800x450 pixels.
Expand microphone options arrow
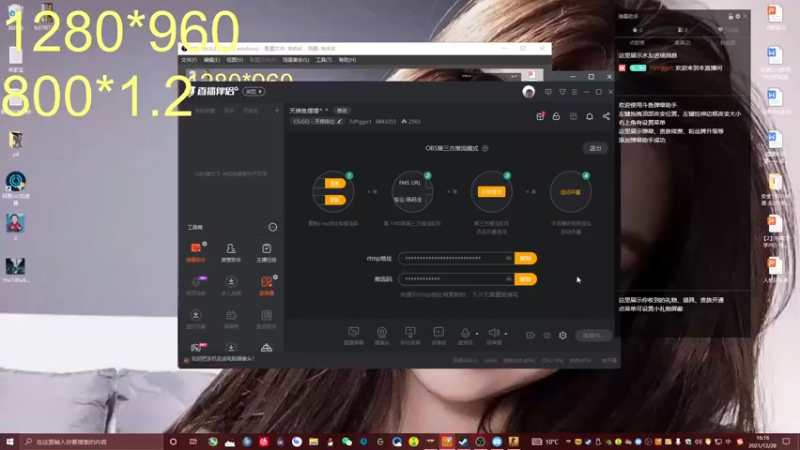pos(477,334)
